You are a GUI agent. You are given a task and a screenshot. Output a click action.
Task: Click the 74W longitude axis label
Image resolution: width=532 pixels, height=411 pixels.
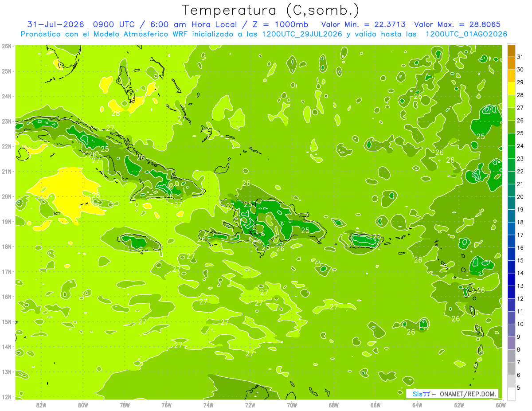208,404
